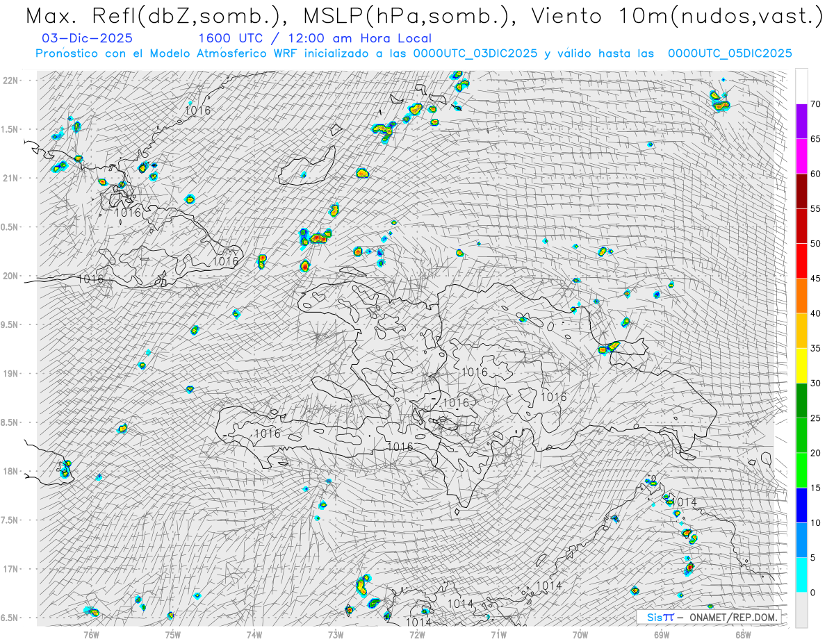Click the '21N' latitude label
The image size is (834, 644).
pyautogui.click(x=11, y=178)
